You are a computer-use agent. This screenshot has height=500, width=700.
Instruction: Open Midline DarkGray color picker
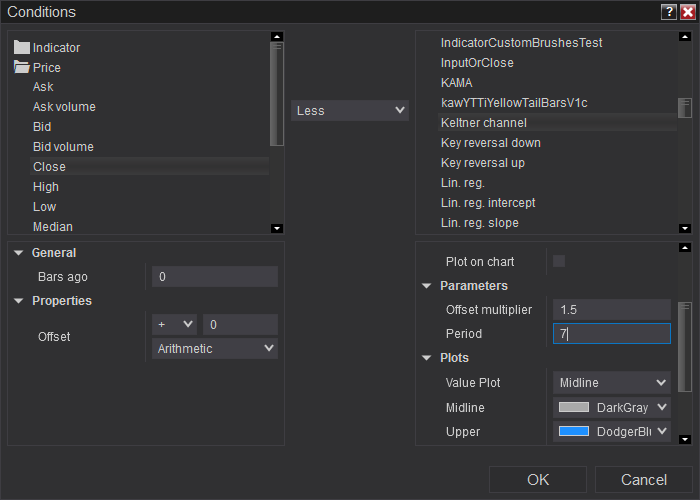(x=612, y=407)
